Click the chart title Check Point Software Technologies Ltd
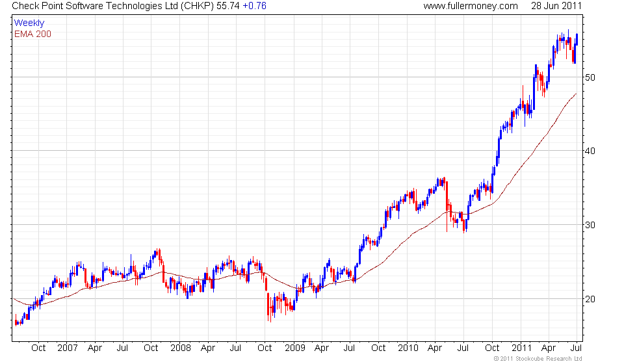Image resolution: width=637 pixels, height=364 pixels. 95,6
